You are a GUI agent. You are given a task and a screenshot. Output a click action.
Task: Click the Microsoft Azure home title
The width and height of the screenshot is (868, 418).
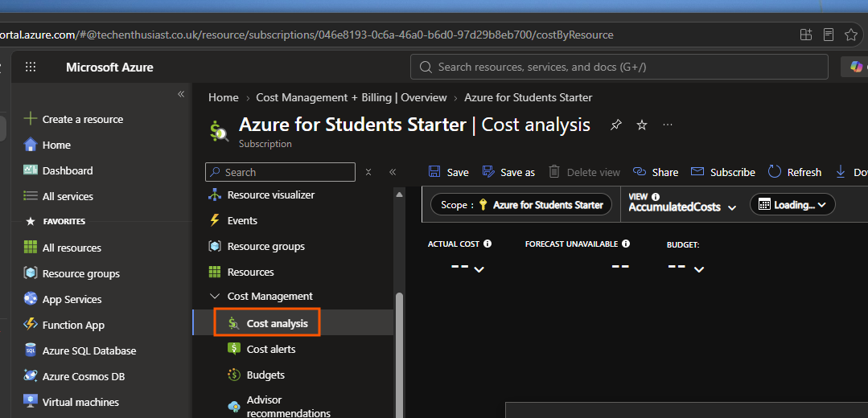point(109,68)
